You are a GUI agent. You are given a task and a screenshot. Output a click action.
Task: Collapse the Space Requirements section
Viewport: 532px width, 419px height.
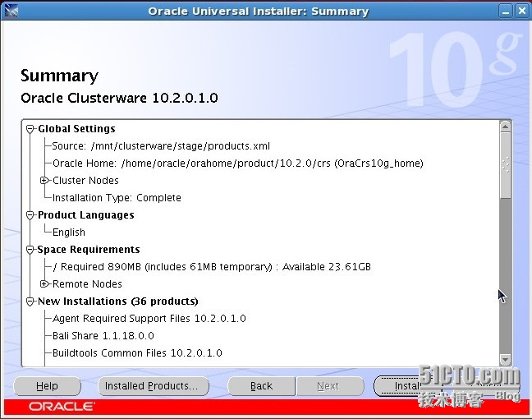30,250
